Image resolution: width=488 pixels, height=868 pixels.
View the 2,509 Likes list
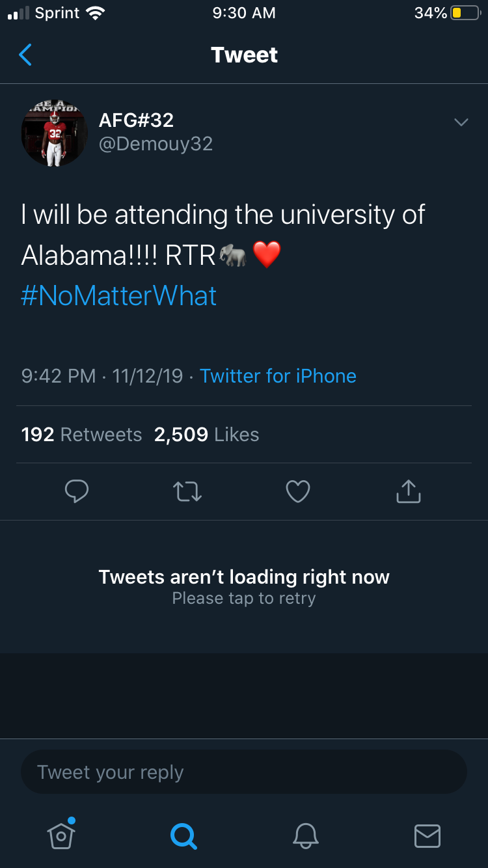click(x=206, y=435)
